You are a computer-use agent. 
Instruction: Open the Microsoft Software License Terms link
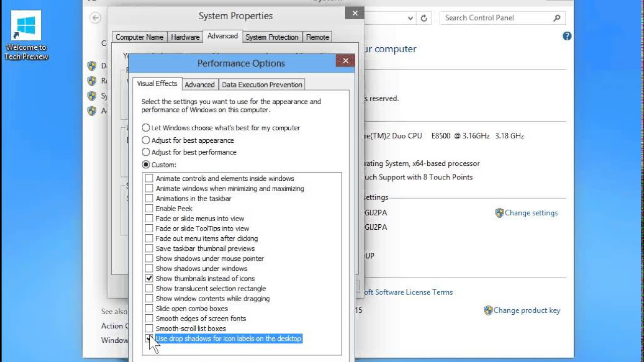tap(408, 292)
